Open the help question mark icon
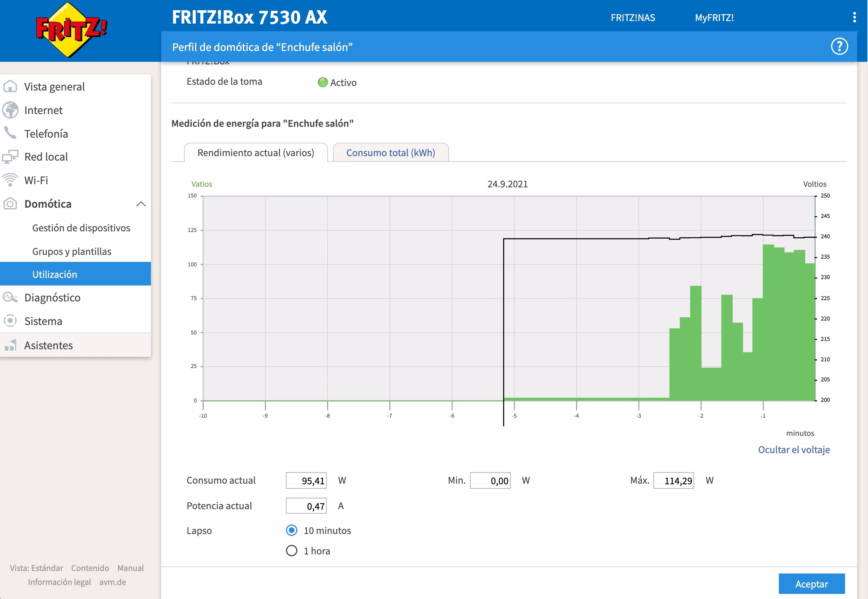The width and height of the screenshot is (868, 599). (x=839, y=47)
